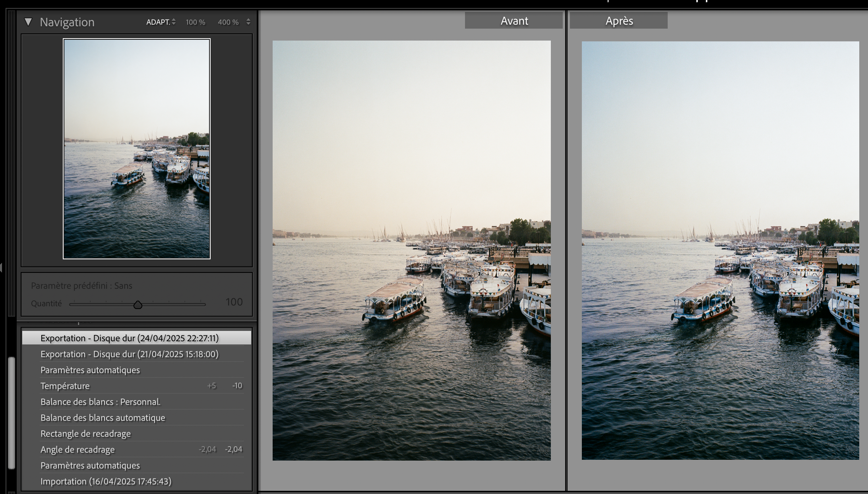Select the Température history step
The height and width of the screenshot is (494, 868).
click(x=65, y=386)
